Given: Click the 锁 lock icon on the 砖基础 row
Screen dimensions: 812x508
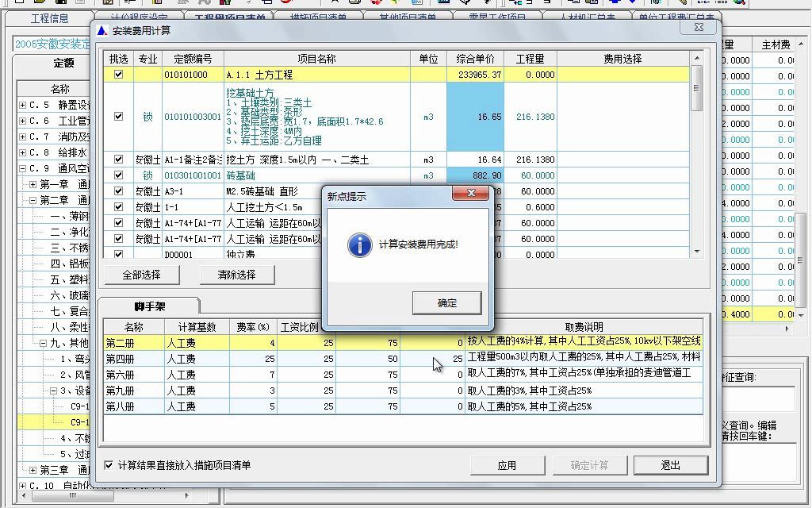Looking at the screenshot, I should (149, 175).
